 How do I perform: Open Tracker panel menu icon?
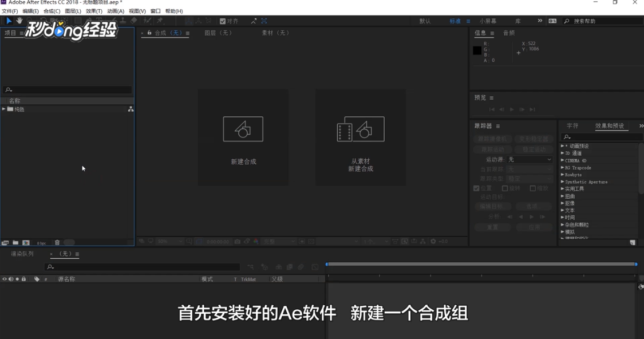tap(498, 126)
